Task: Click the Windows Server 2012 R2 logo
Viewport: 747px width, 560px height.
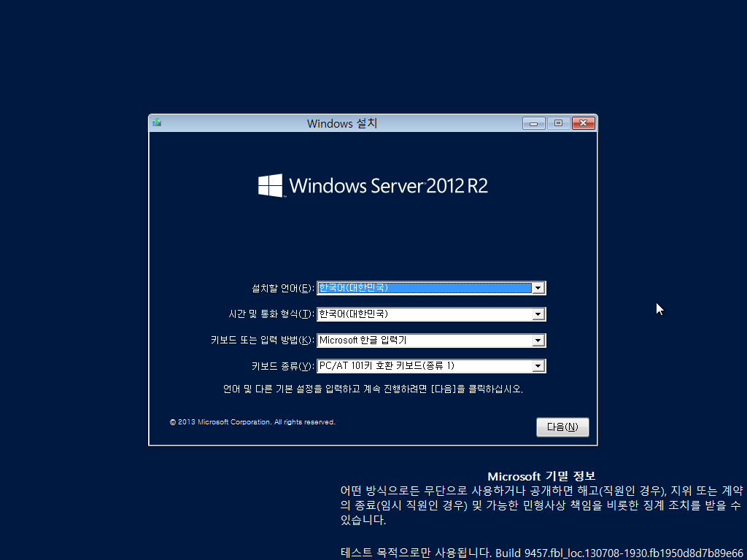Action: coord(373,185)
